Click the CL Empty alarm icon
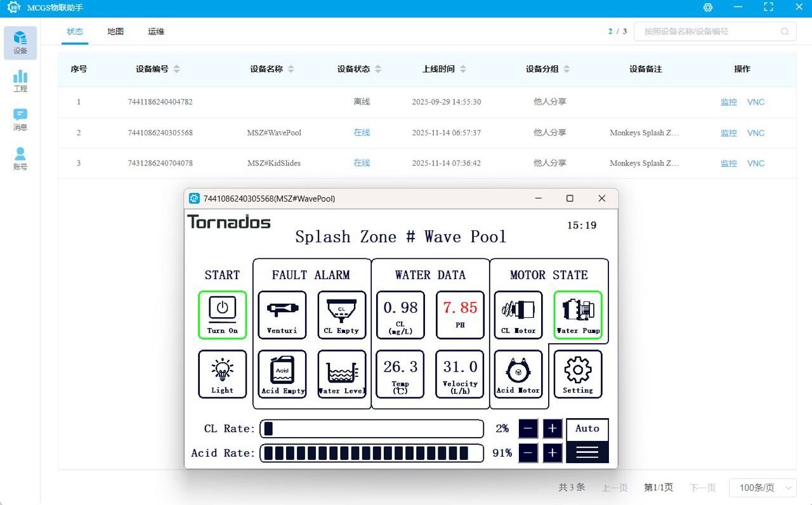The height and width of the screenshot is (505, 812). point(341,315)
